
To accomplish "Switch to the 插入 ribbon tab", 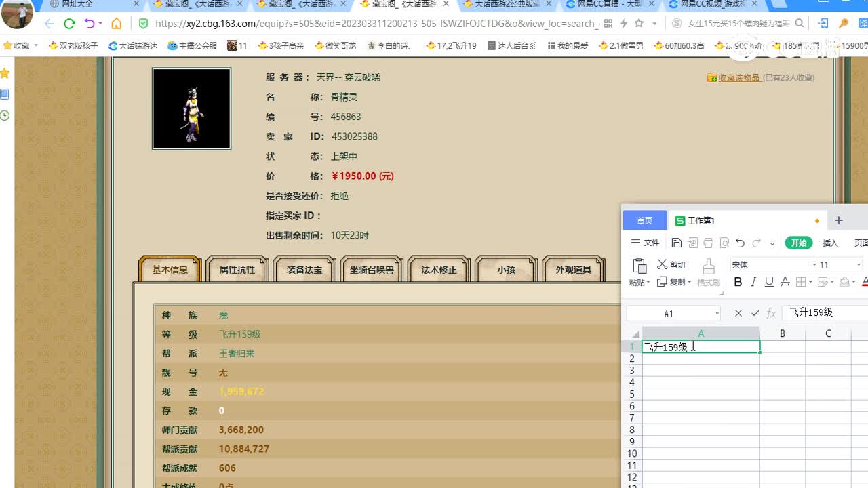I will coord(830,243).
